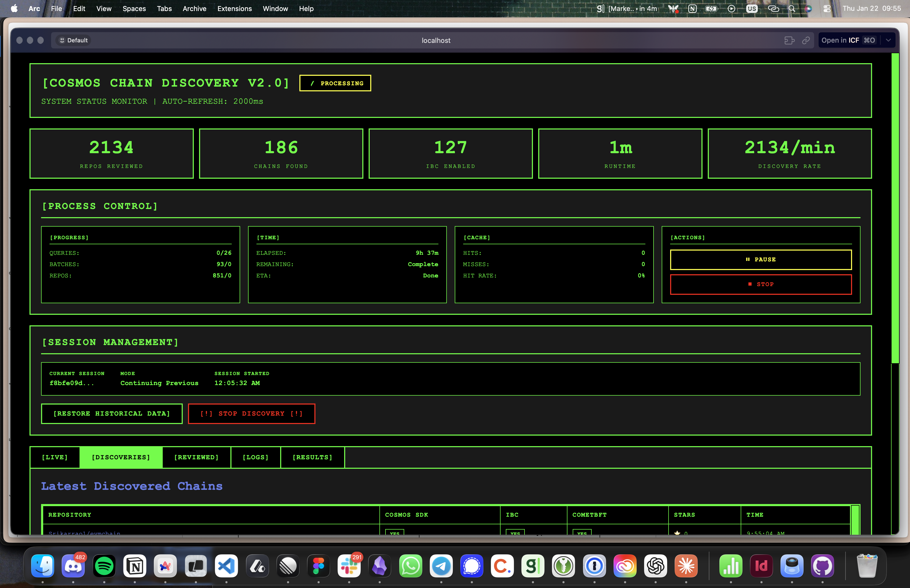
Task: Open Telegram in the dock
Action: [x=441, y=566]
